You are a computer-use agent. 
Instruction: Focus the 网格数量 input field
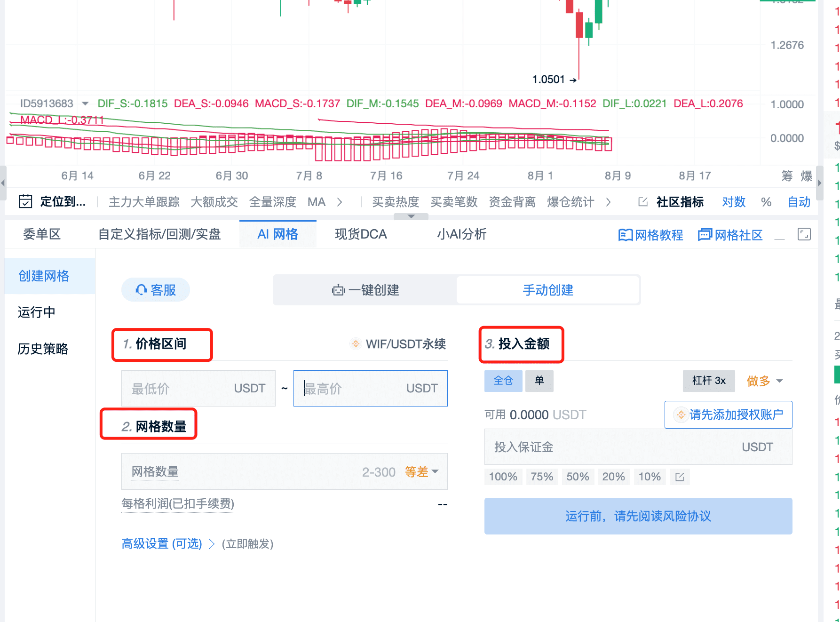[x=285, y=472]
